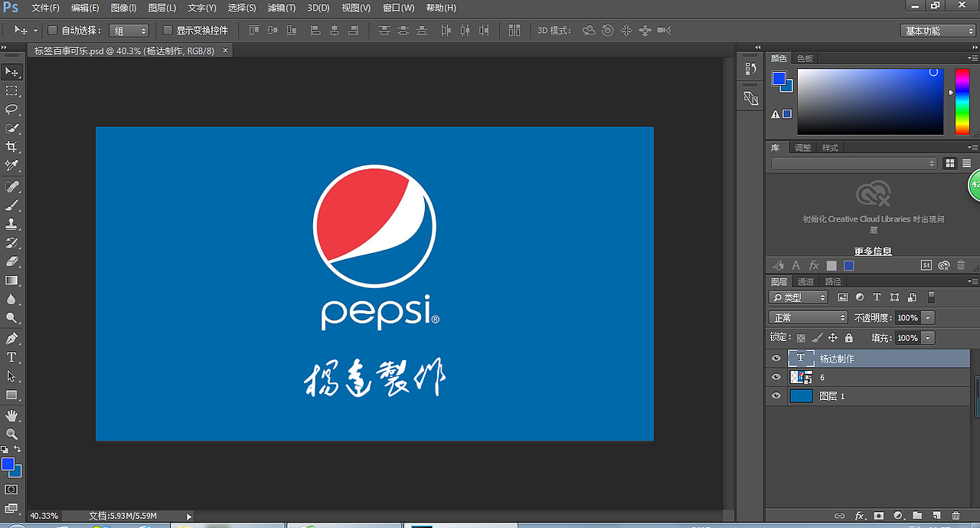Enable 自动选择 checkbox

coord(53,31)
